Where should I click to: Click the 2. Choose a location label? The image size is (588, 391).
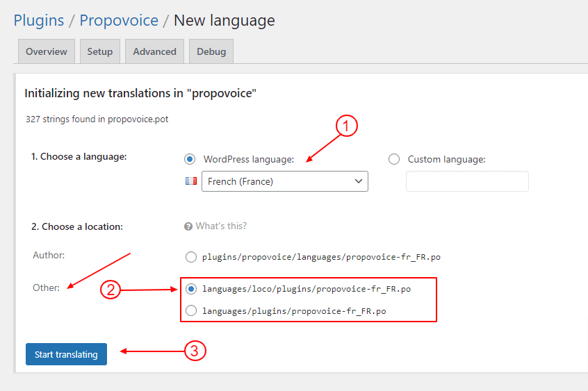77,227
